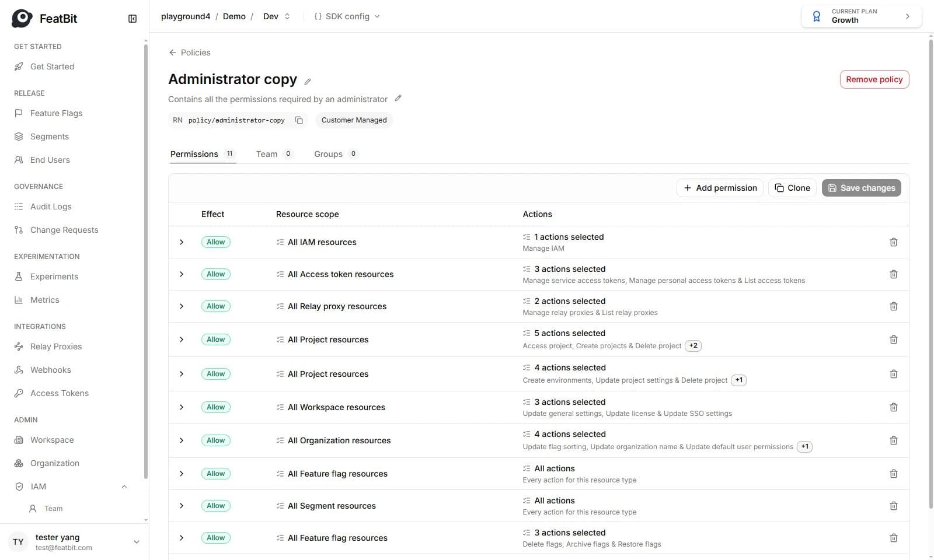Open the tester yang account menu
This screenshot has height=560, width=934.
point(75,542)
